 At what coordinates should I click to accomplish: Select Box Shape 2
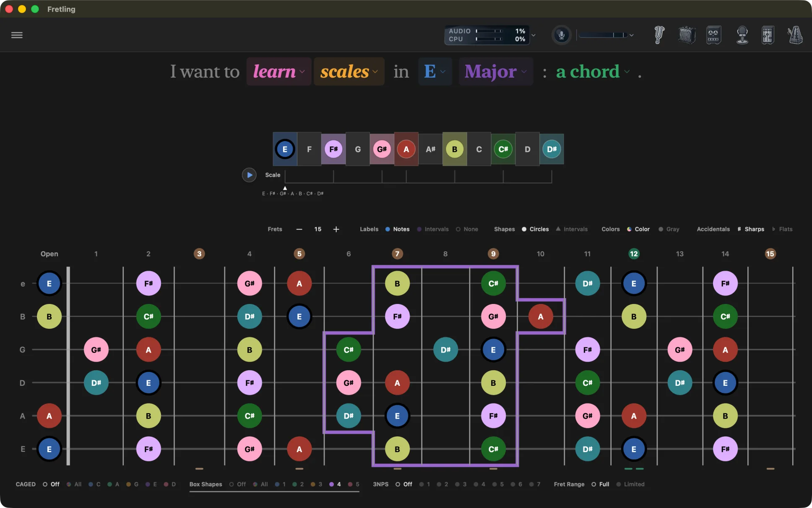point(298,484)
